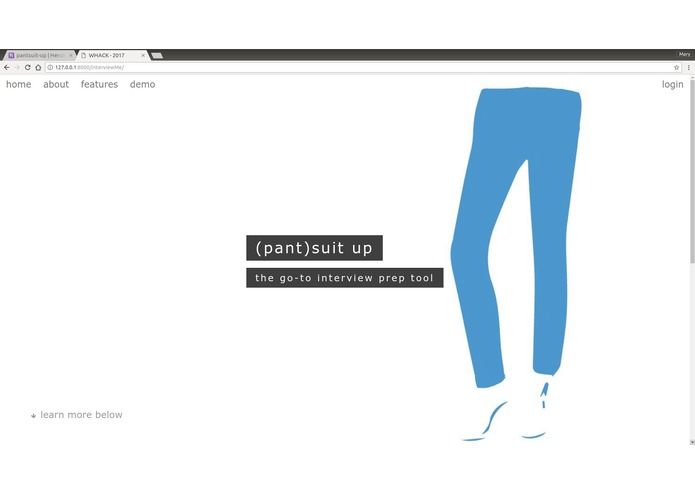Close the pantsuit-up tab
695x494 pixels.
(x=70, y=55)
